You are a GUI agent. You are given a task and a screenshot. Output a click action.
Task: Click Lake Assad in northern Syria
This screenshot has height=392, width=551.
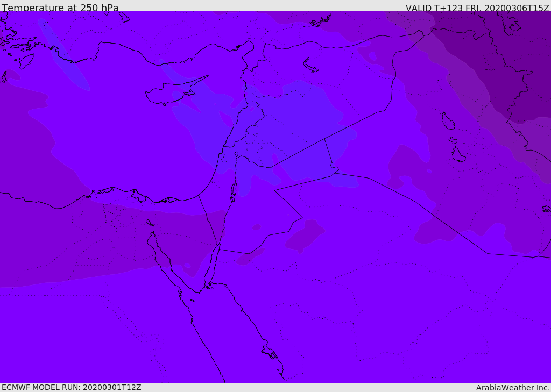click(x=310, y=65)
